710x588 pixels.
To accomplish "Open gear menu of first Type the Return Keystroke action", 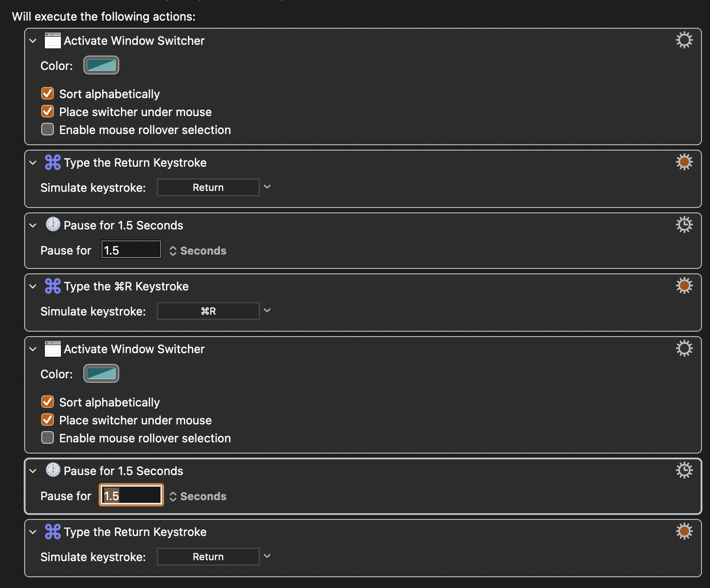I will (x=684, y=162).
